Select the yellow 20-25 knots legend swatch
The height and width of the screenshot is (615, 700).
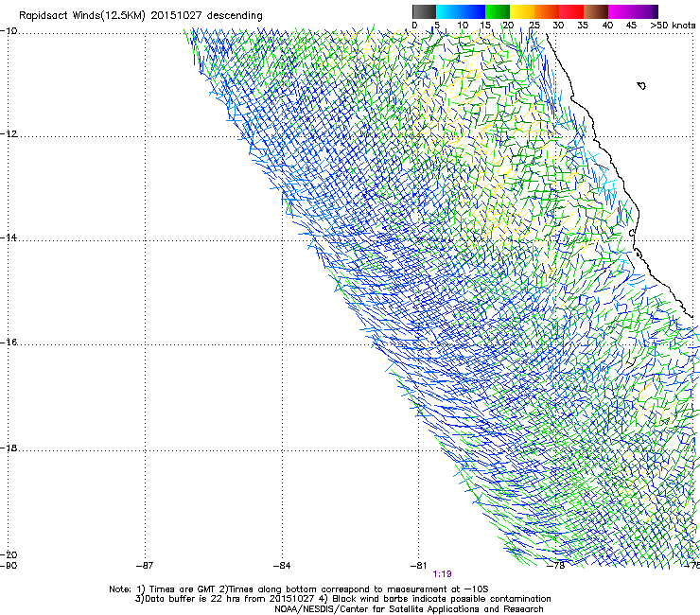point(522,11)
